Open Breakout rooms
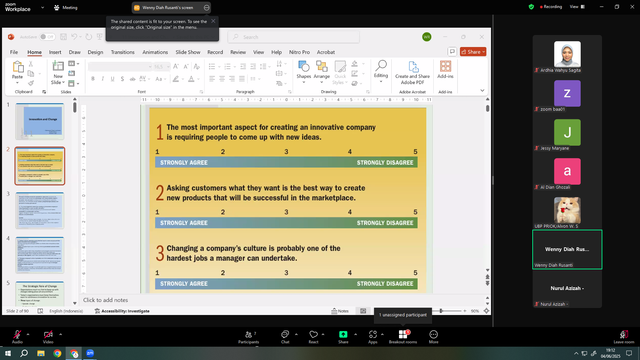Image resolution: width=640 pixels, height=360 pixels. click(403, 337)
